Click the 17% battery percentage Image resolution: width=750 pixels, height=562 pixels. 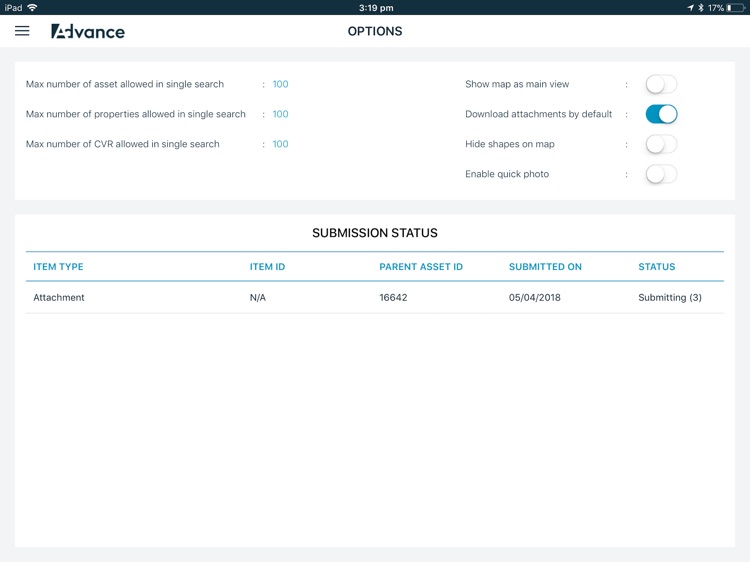(716, 8)
